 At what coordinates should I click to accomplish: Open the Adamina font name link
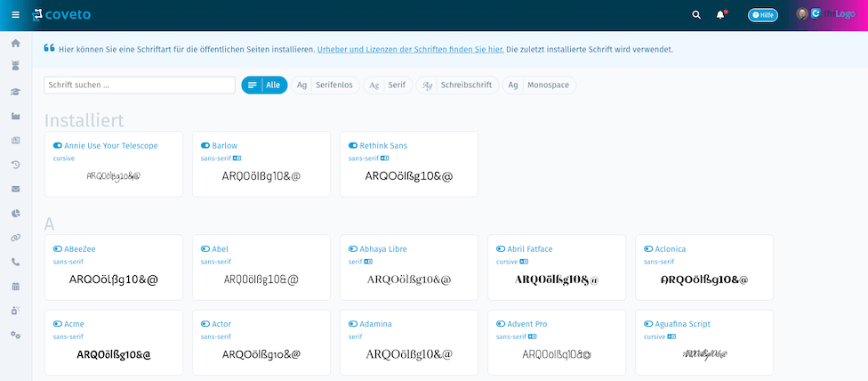pos(376,324)
